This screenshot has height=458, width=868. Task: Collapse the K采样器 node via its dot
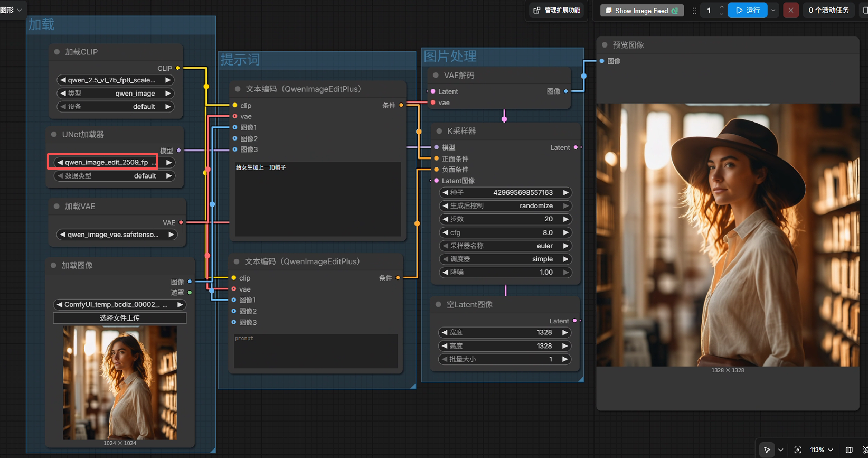click(439, 131)
